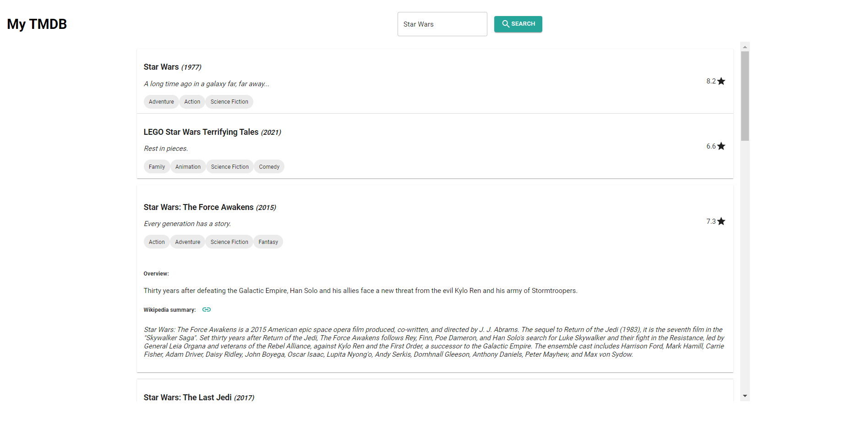Select Adventure chip under Star Wars 1977

tap(161, 102)
